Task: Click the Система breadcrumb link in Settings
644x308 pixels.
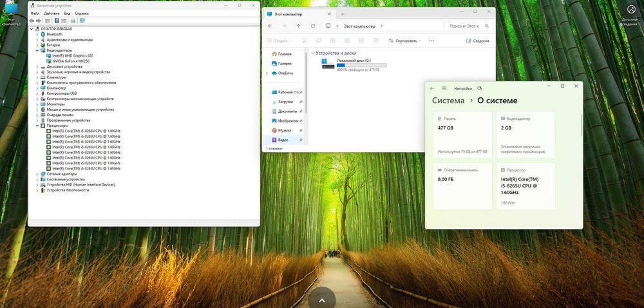Action: [448, 101]
